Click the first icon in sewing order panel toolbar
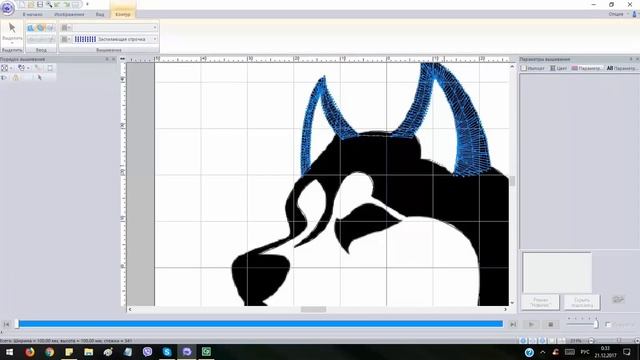 click(x=4, y=68)
